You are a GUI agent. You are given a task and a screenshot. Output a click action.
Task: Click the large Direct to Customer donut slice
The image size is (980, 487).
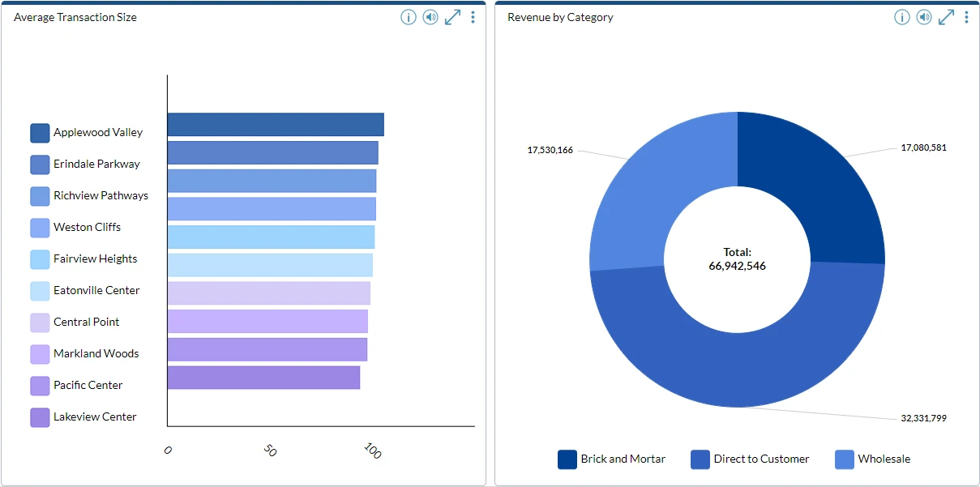tap(738, 369)
